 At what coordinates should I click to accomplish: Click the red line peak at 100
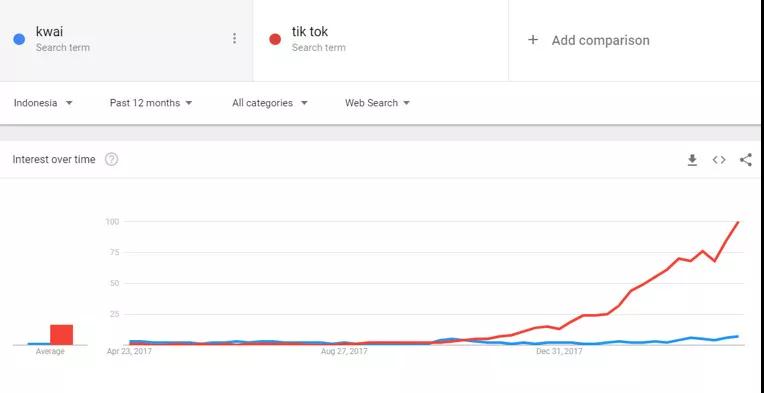pyautogui.click(x=738, y=222)
